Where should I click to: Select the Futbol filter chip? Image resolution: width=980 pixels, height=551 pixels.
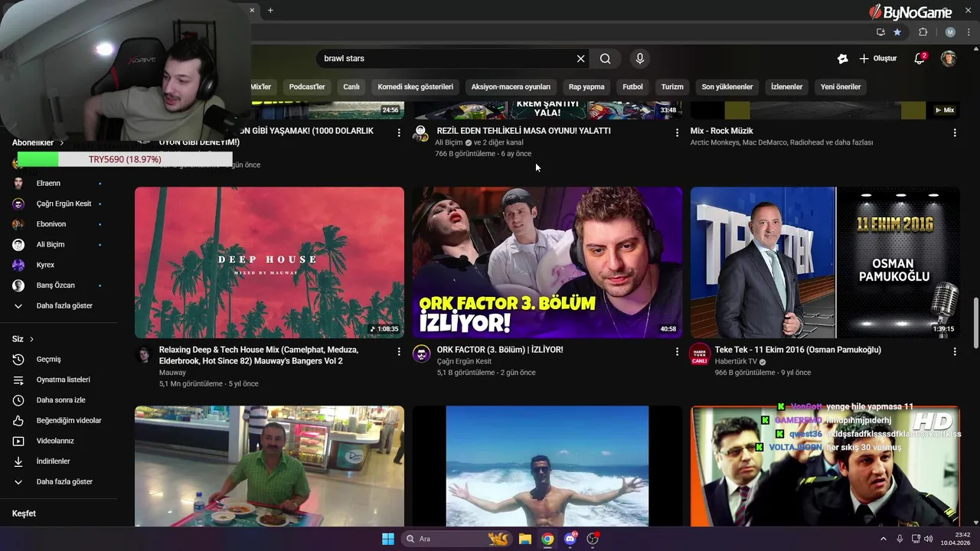point(633,86)
